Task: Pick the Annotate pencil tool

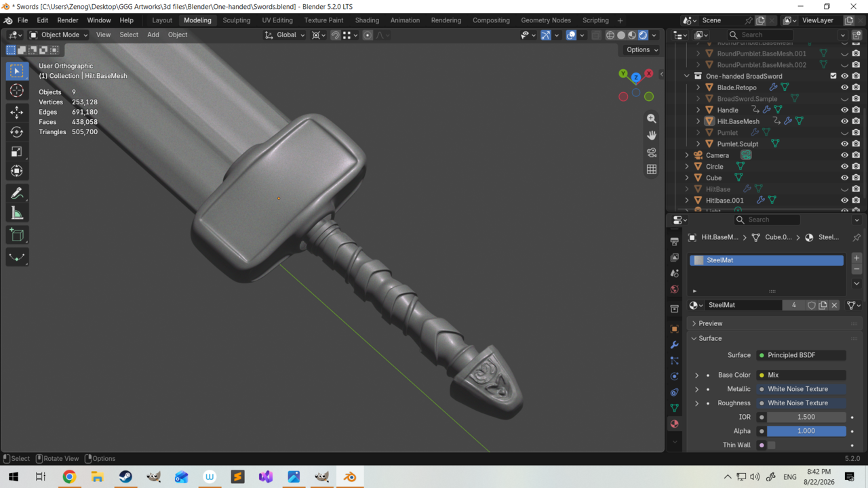Action: [17, 194]
